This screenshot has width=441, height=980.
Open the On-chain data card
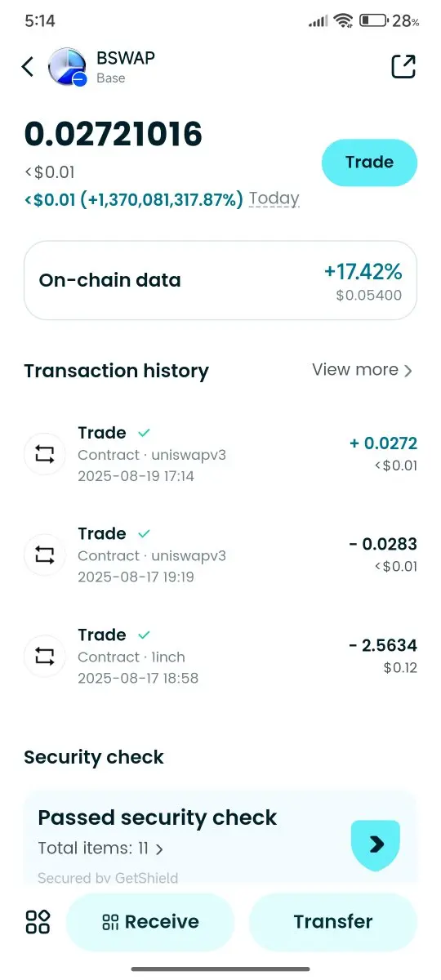point(220,280)
